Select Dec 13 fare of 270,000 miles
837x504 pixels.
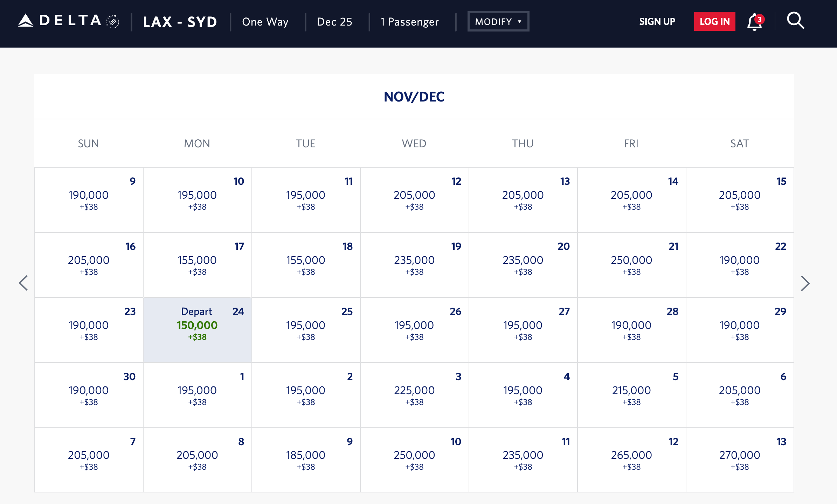point(740,460)
